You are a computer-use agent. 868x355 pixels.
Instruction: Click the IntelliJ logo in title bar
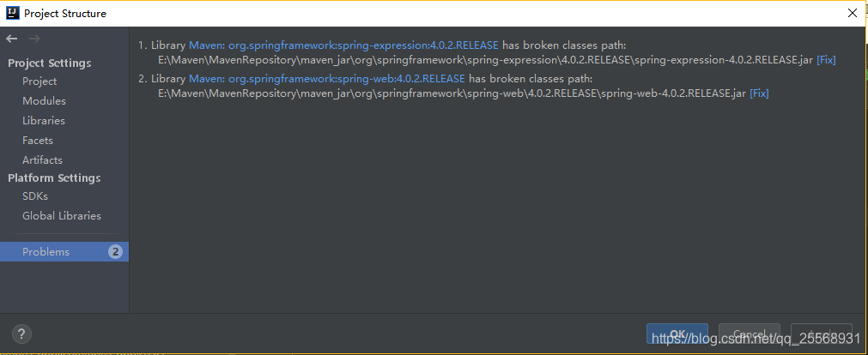(13, 13)
